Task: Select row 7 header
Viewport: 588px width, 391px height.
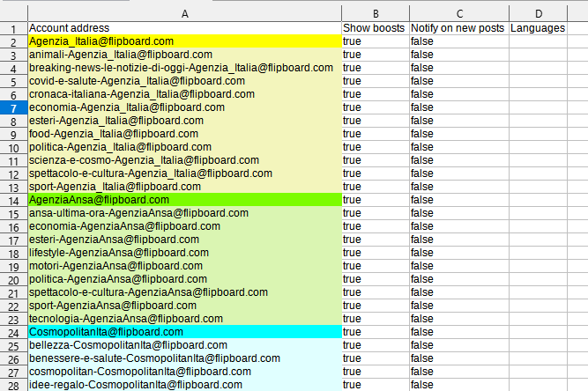Action: pos(13,107)
